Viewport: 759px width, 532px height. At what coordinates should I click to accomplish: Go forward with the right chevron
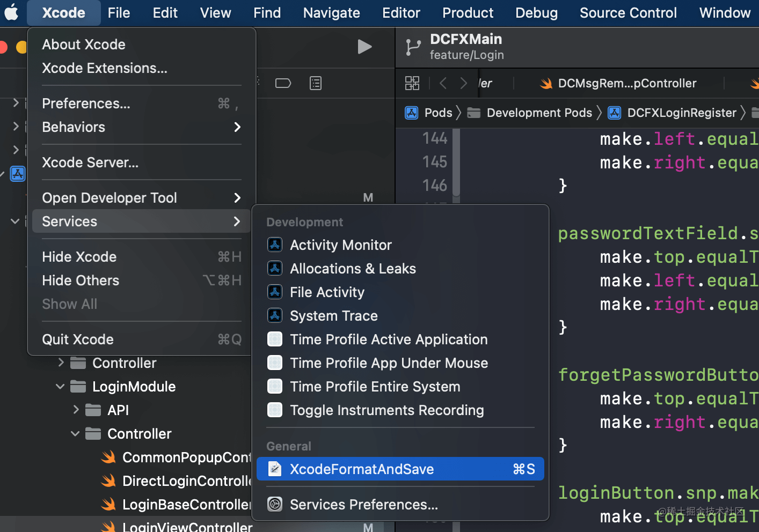click(464, 83)
